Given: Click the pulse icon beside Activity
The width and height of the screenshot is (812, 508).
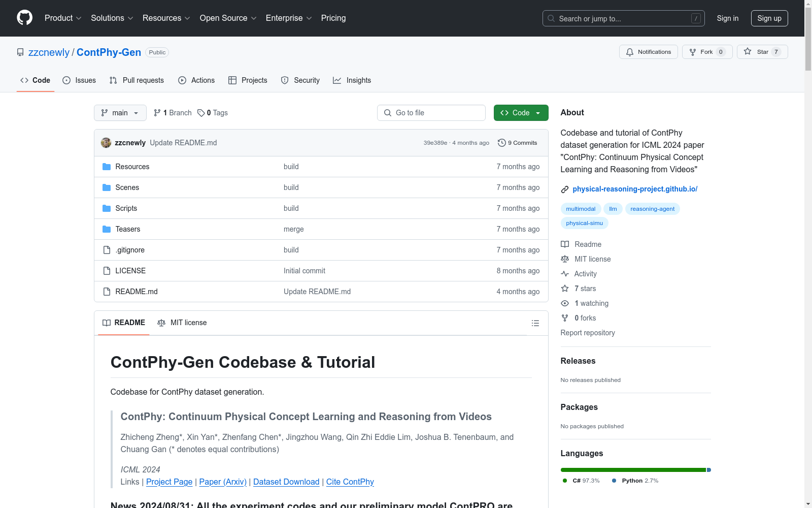Looking at the screenshot, I should point(565,274).
